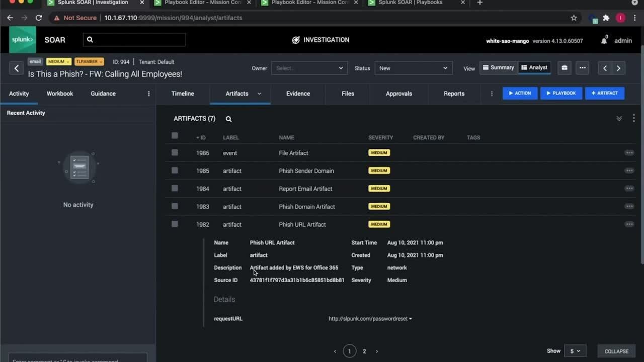Open admin user menu

coord(623,41)
